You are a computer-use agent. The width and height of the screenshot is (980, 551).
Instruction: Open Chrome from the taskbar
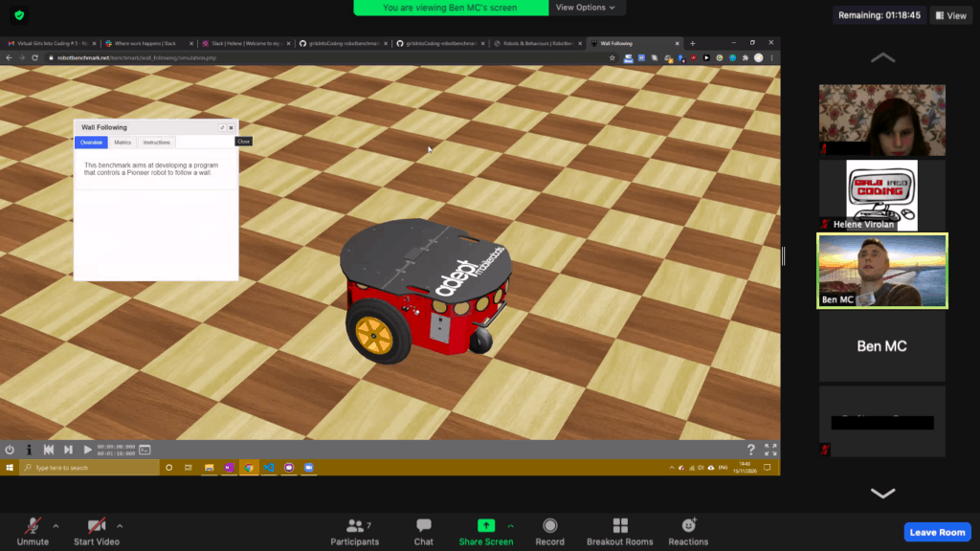click(249, 467)
